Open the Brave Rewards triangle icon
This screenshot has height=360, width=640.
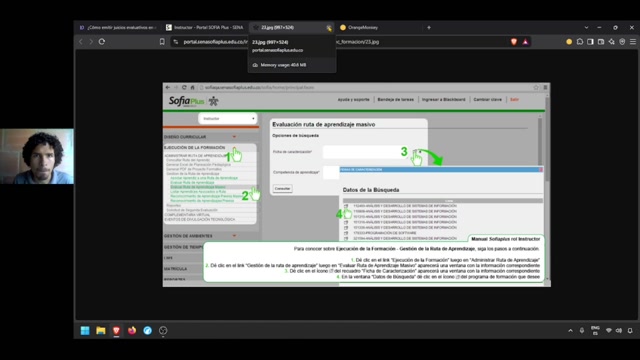click(x=525, y=42)
